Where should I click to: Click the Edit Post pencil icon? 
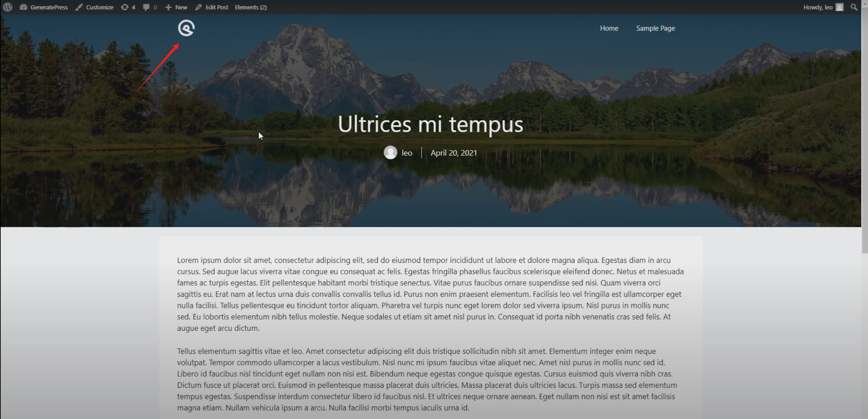click(199, 7)
